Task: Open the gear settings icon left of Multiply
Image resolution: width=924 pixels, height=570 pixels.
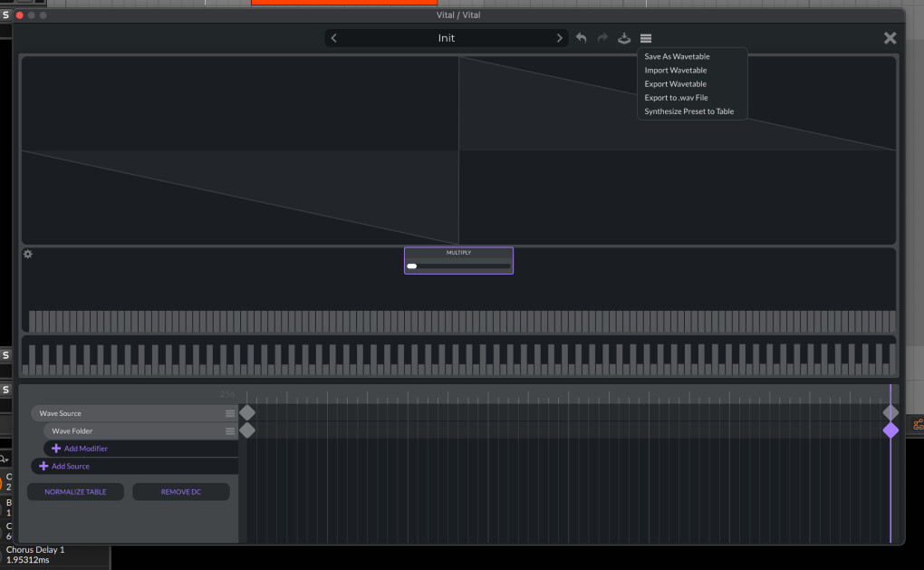Action: click(x=28, y=254)
